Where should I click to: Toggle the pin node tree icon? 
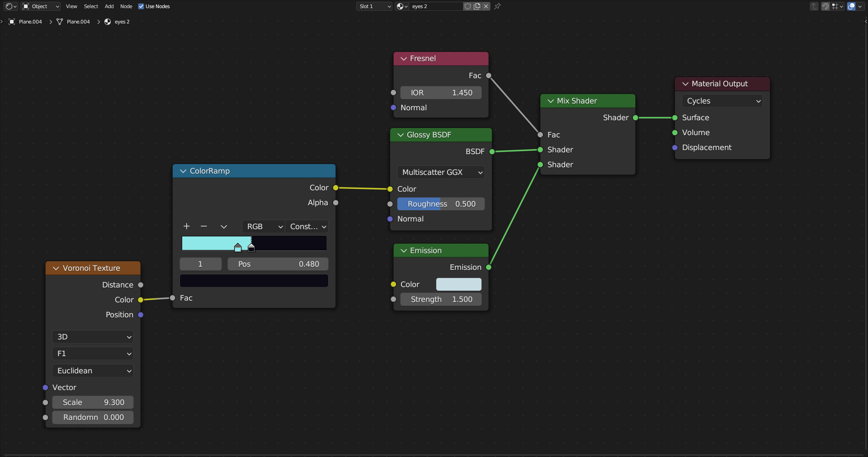(497, 6)
